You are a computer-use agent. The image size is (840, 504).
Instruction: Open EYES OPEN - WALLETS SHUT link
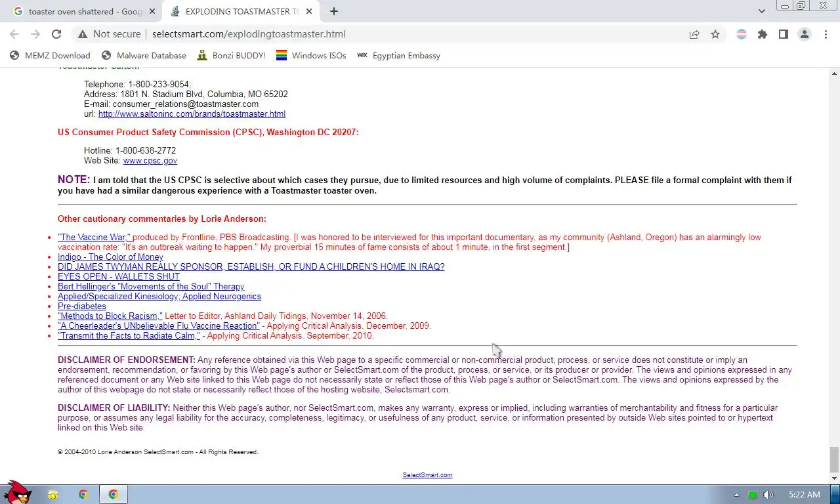coord(119,277)
